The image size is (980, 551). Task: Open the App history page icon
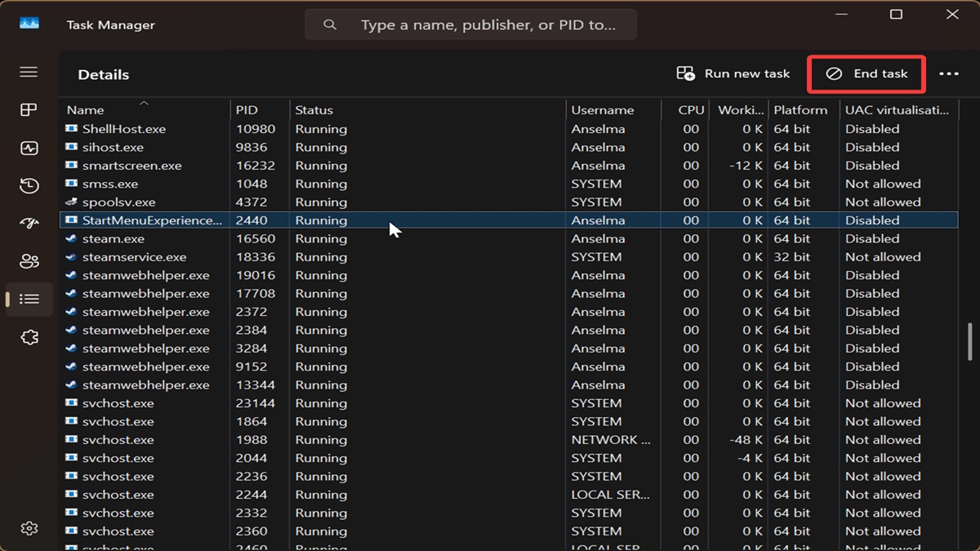click(29, 186)
